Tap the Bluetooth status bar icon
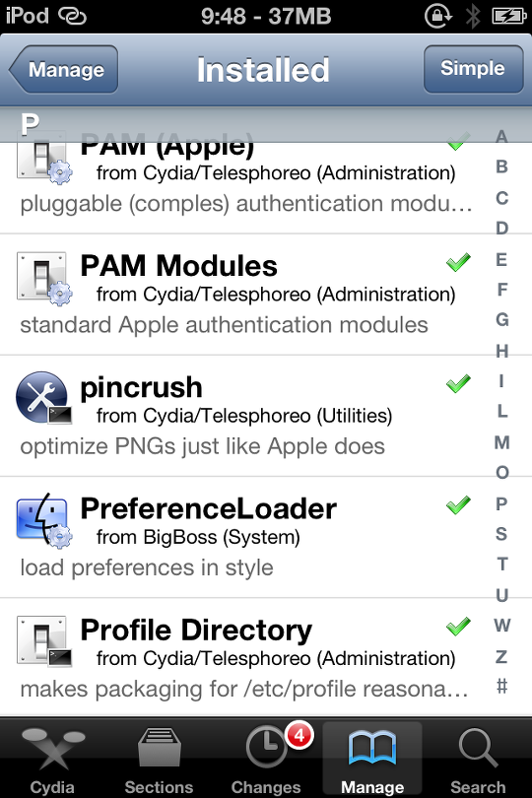This screenshot has height=798, width=532. tap(473, 16)
